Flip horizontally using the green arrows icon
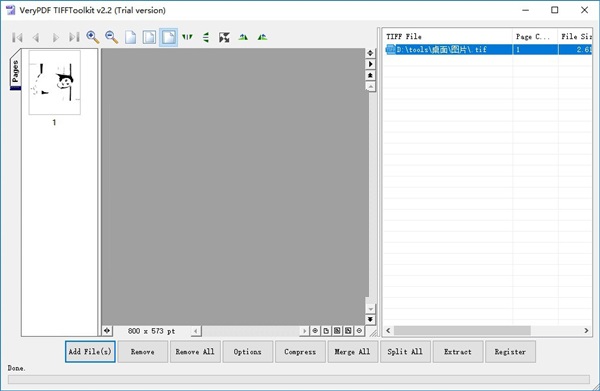600x391 pixels. click(x=187, y=37)
